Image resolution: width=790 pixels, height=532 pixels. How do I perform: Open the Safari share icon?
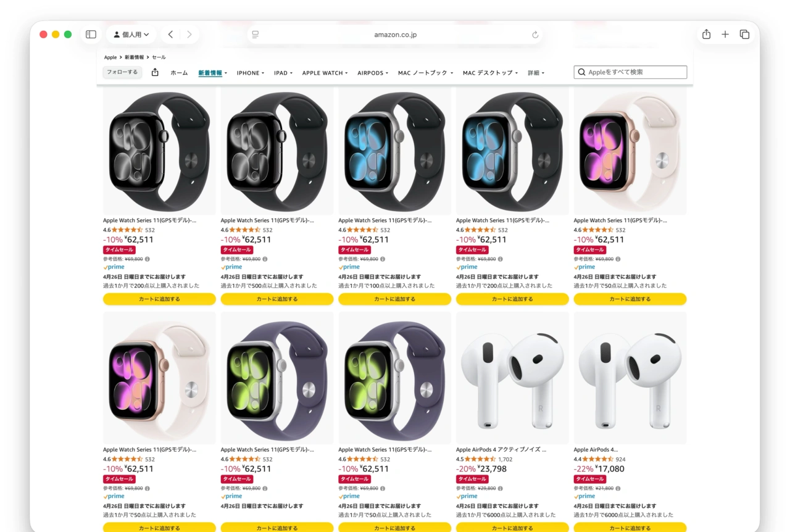pyautogui.click(x=706, y=35)
